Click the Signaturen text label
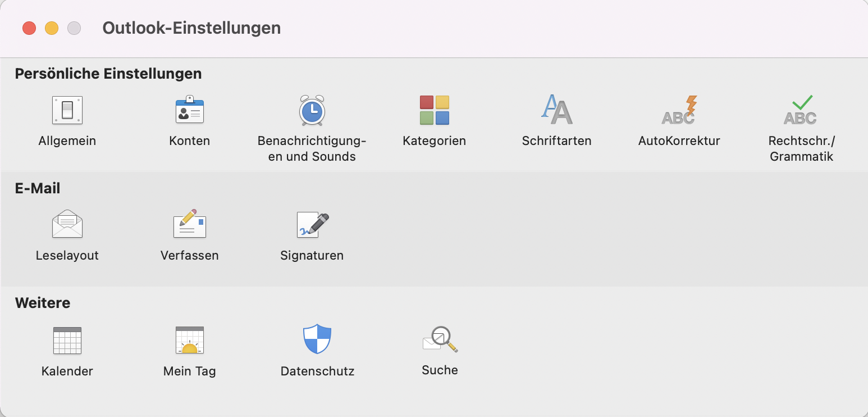The width and height of the screenshot is (868, 417). coord(312,255)
